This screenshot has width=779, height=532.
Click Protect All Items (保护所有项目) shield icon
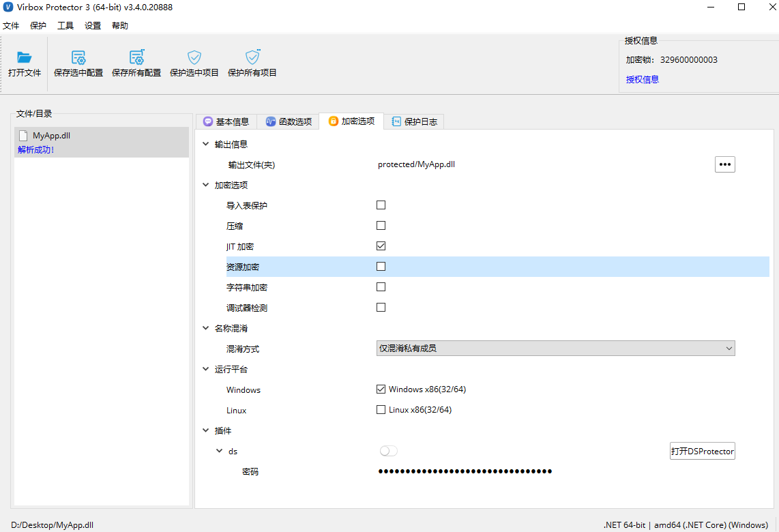[252, 57]
